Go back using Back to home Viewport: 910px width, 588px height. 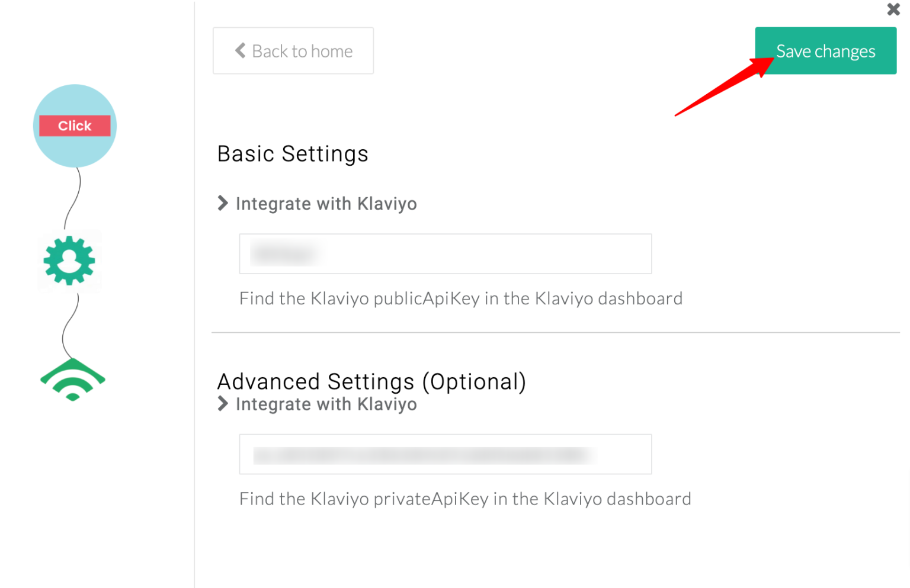(x=293, y=51)
